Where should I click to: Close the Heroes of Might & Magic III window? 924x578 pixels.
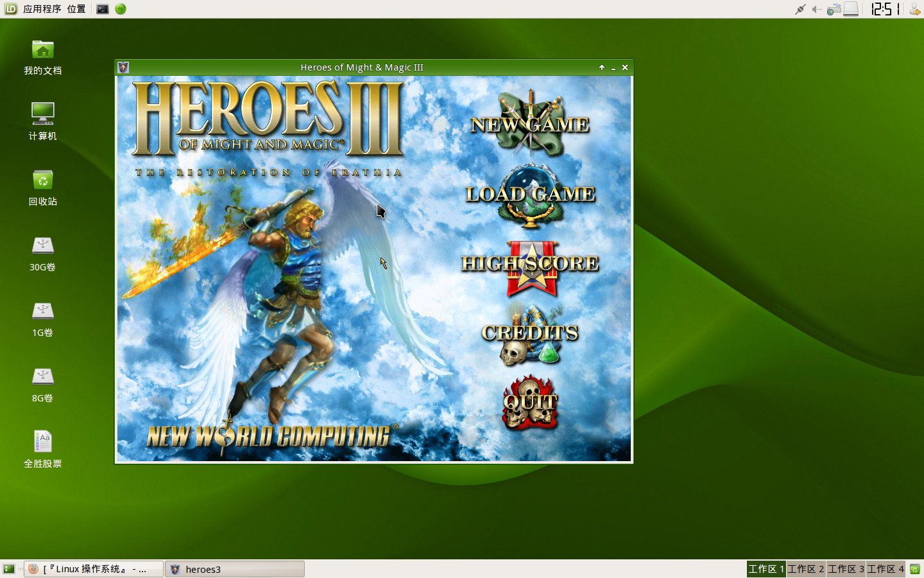(x=625, y=67)
